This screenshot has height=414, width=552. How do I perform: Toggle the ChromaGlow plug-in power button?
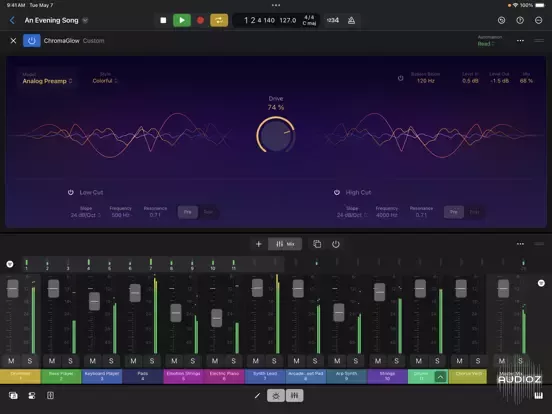(x=32, y=41)
